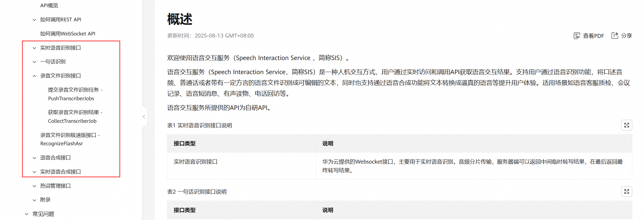The width and height of the screenshot is (644, 220).
Task: Expand the 语音合成接口 section
Action: (x=35, y=158)
